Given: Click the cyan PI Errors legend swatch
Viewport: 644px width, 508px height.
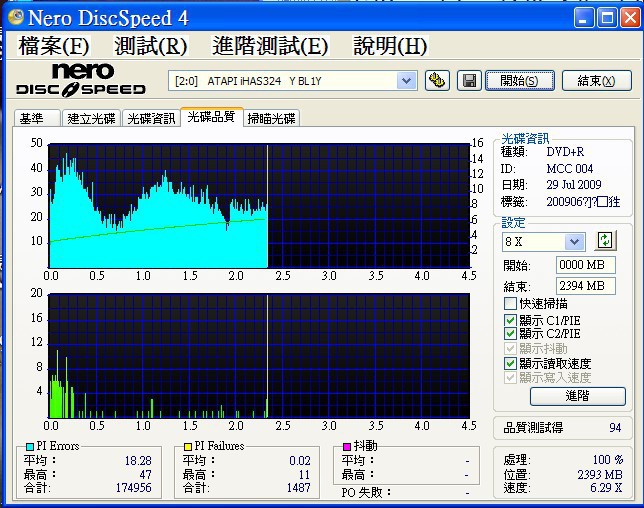Looking at the screenshot, I should [x=30, y=446].
